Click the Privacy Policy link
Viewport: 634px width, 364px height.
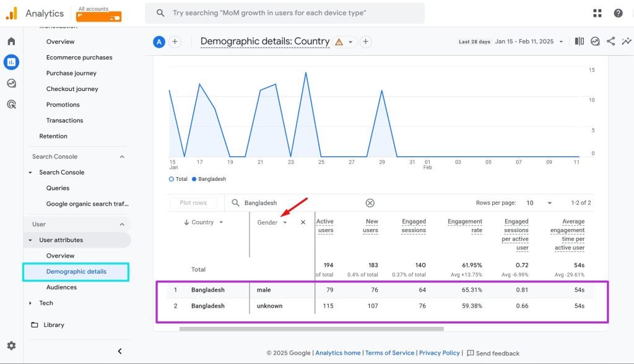click(439, 353)
